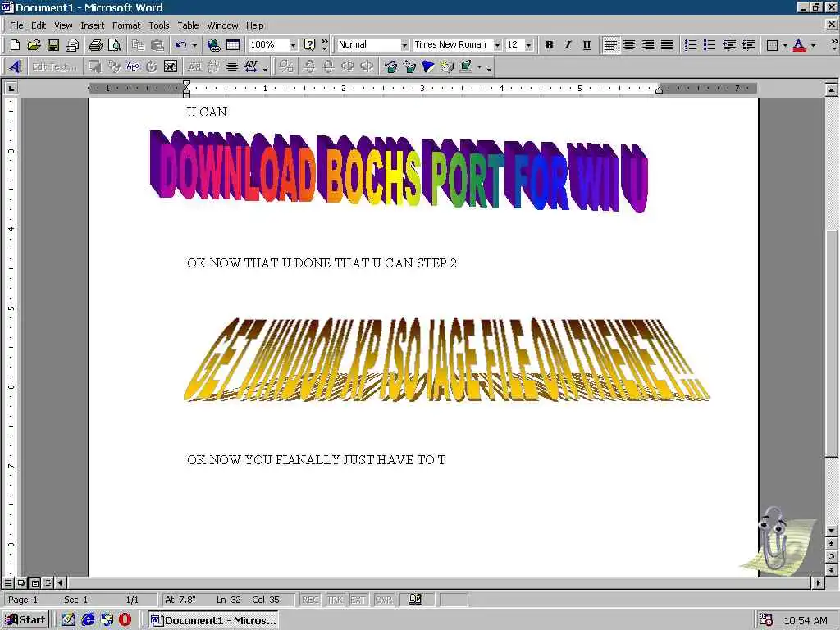Toggle Justify alignment
840x630 pixels.
tap(667, 45)
